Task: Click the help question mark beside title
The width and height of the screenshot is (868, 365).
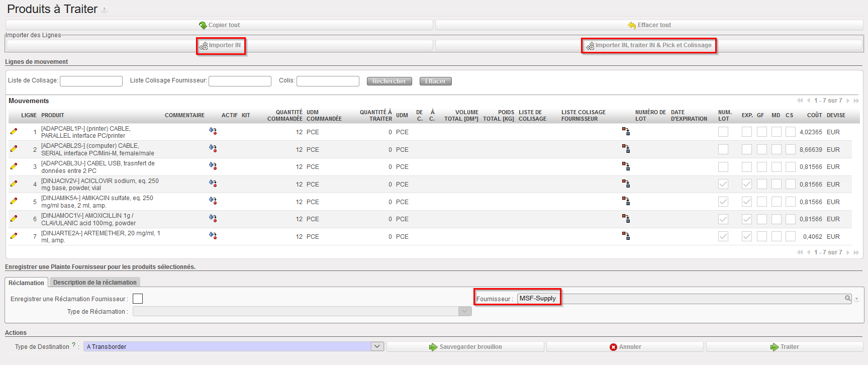Action: [104, 10]
